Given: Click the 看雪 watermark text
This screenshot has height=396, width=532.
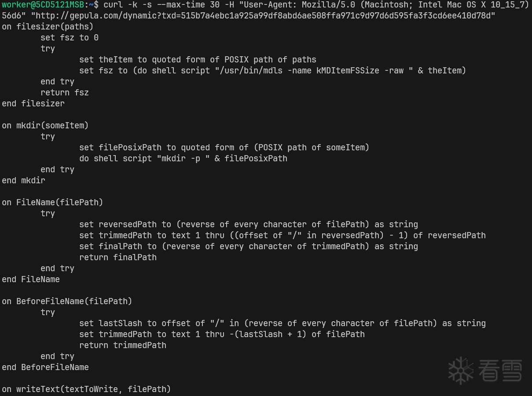Looking at the screenshot, I should pyautogui.click(x=500, y=371).
